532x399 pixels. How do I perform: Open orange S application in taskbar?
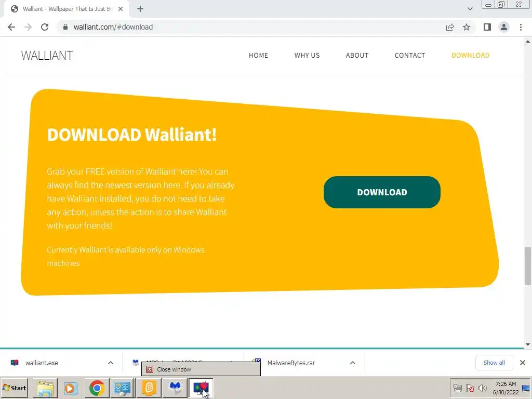pyautogui.click(x=149, y=388)
